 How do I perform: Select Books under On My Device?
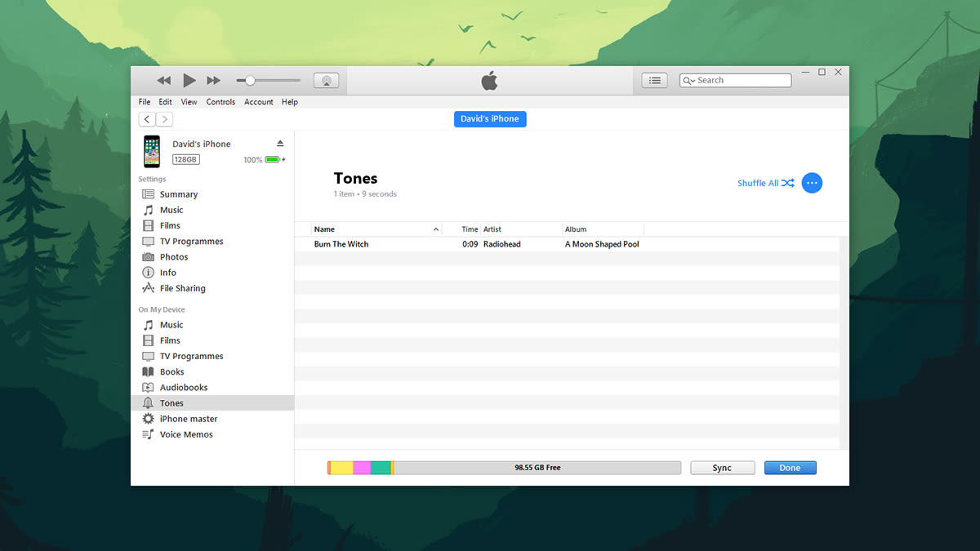point(172,371)
